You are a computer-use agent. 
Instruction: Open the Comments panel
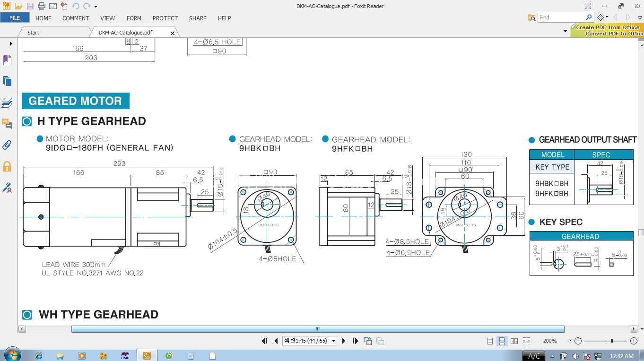(7, 124)
